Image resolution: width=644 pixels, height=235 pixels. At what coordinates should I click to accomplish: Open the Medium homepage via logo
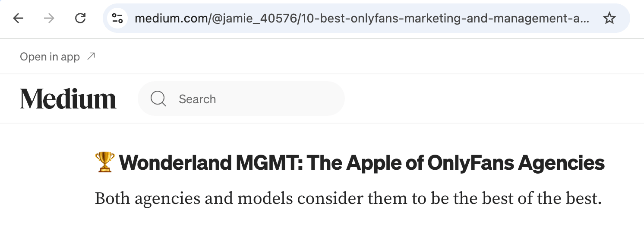[x=68, y=99]
